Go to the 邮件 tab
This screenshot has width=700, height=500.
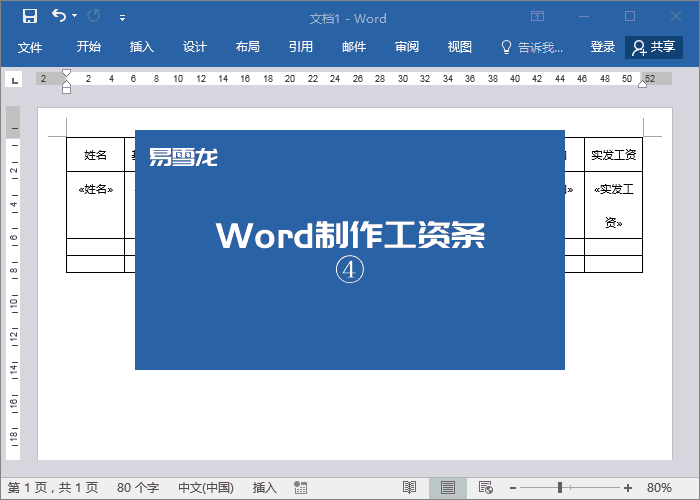(x=354, y=47)
